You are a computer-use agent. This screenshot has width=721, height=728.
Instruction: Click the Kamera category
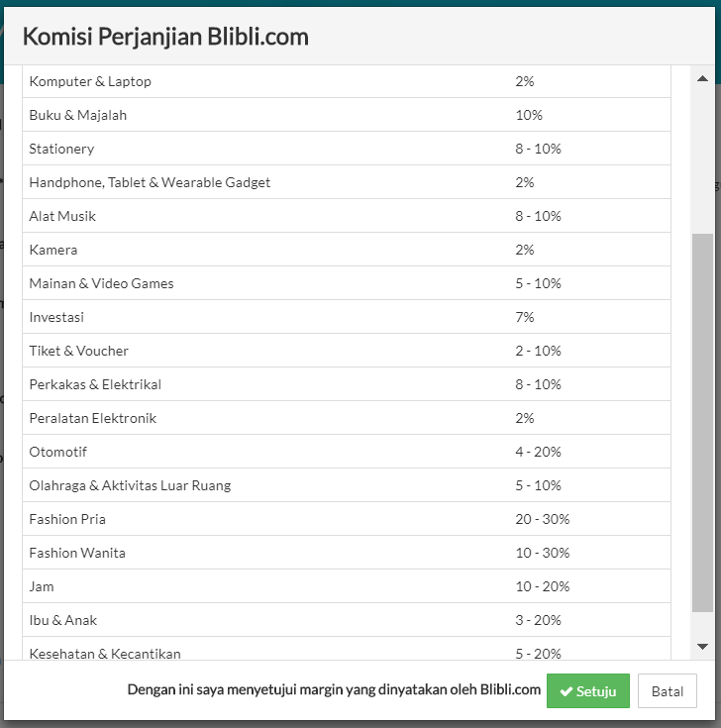[x=52, y=250]
